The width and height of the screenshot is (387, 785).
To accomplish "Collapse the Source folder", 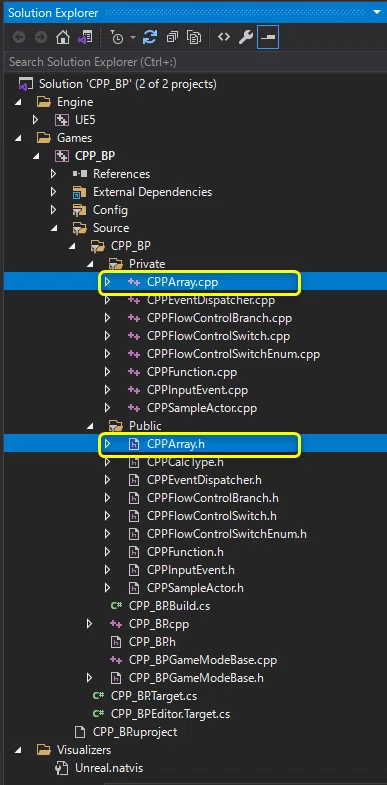I will coord(54,228).
